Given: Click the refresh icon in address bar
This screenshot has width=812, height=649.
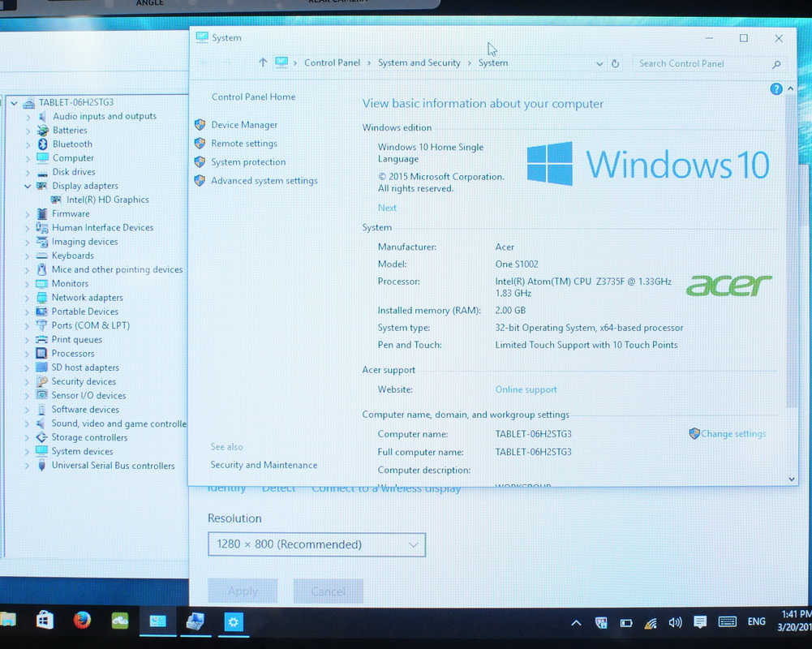Looking at the screenshot, I should [x=615, y=64].
